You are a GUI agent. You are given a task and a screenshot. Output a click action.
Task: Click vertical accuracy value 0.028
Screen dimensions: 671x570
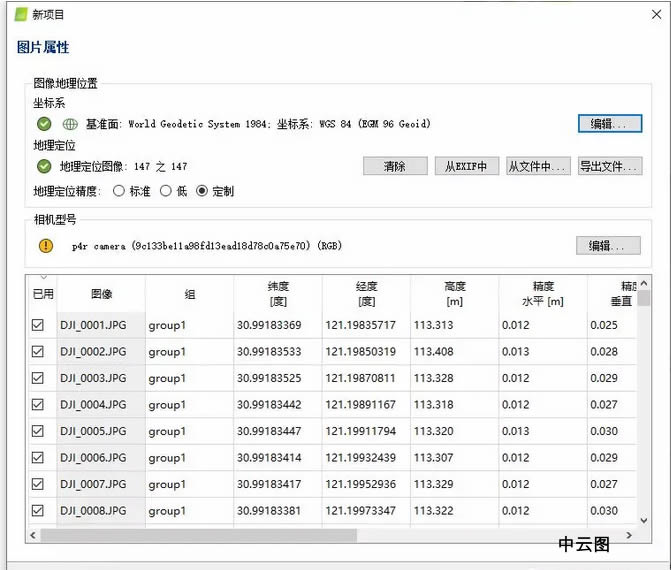[x=604, y=352]
